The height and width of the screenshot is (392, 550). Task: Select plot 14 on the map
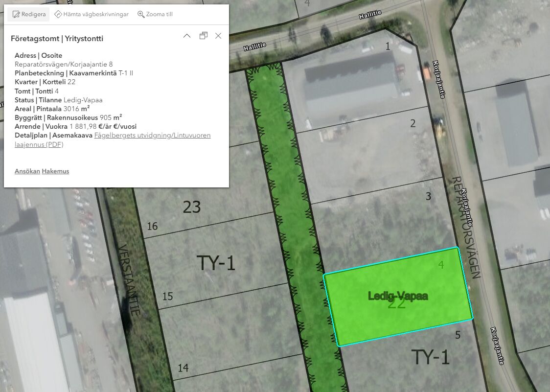183,368
